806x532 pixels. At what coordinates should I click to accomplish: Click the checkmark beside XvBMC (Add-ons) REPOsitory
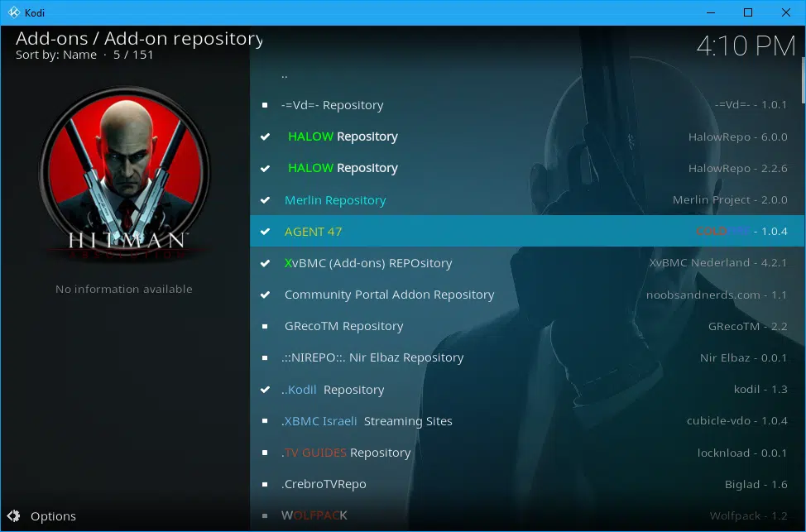pos(264,263)
